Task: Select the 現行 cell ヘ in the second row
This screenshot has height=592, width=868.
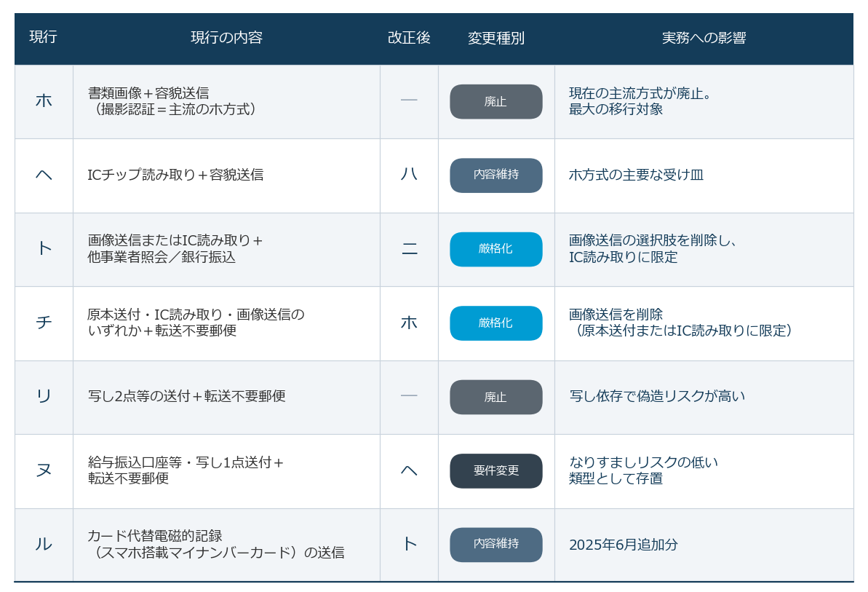Action: (44, 175)
